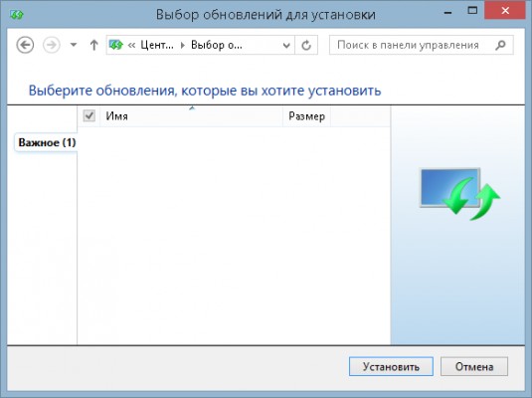Image resolution: width=532 pixels, height=398 pixels.
Task: Click the Windows Update icon in address bar
Action: pos(116,45)
